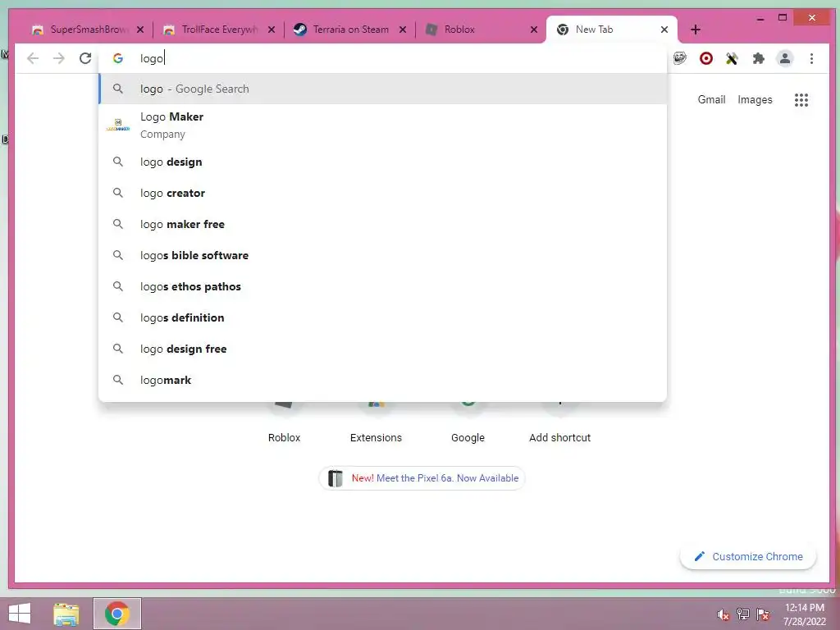Select the logo design suggestion
Viewport: 840px width, 630px height.
[x=382, y=162]
